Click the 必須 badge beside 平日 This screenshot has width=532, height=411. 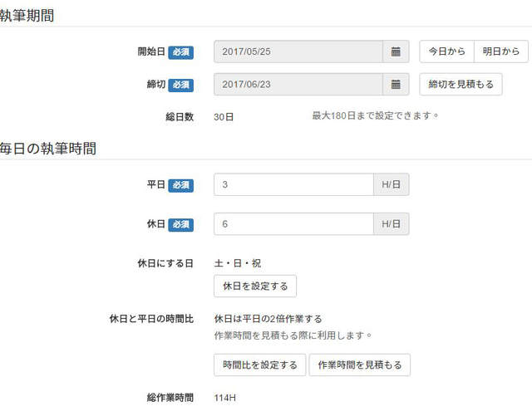pyautogui.click(x=180, y=184)
